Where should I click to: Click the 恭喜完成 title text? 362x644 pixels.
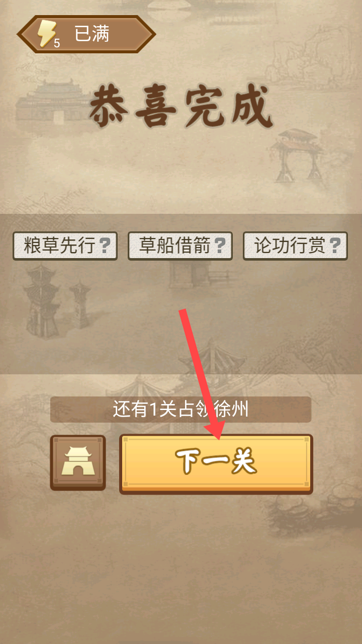pos(181,107)
